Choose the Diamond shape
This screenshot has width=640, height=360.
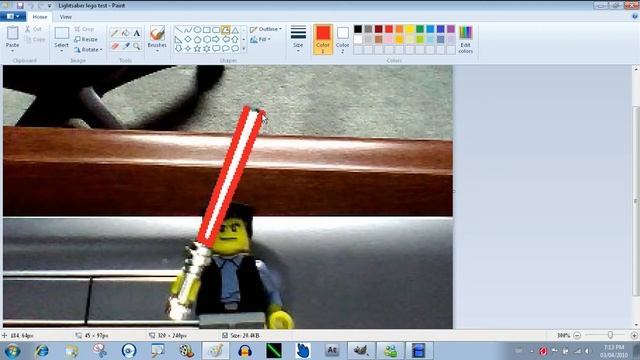[x=188, y=40]
